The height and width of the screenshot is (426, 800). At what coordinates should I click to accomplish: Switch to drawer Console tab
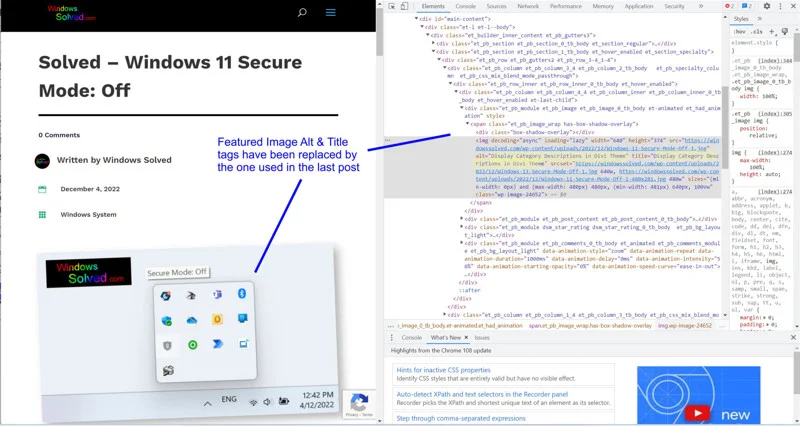(411, 338)
